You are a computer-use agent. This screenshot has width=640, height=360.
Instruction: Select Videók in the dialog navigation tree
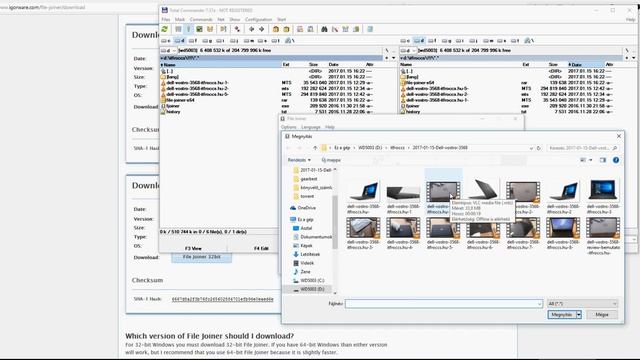coord(307,263)
